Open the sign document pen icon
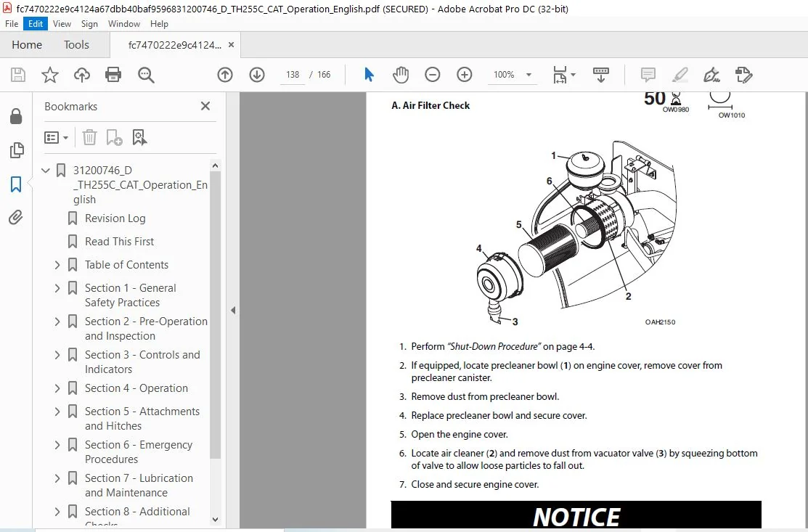This screenshot has width=808, height=532. coord(711,75)
